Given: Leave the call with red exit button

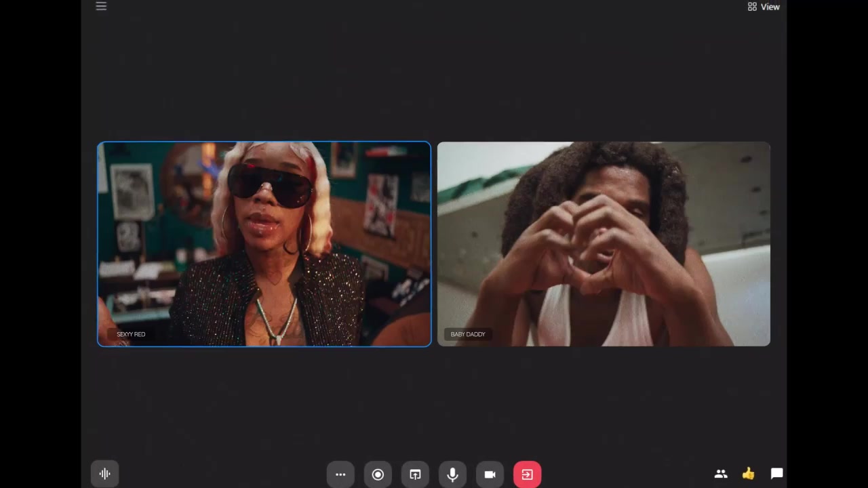Looking at the screenshot, I should click(x=527, y=474).
